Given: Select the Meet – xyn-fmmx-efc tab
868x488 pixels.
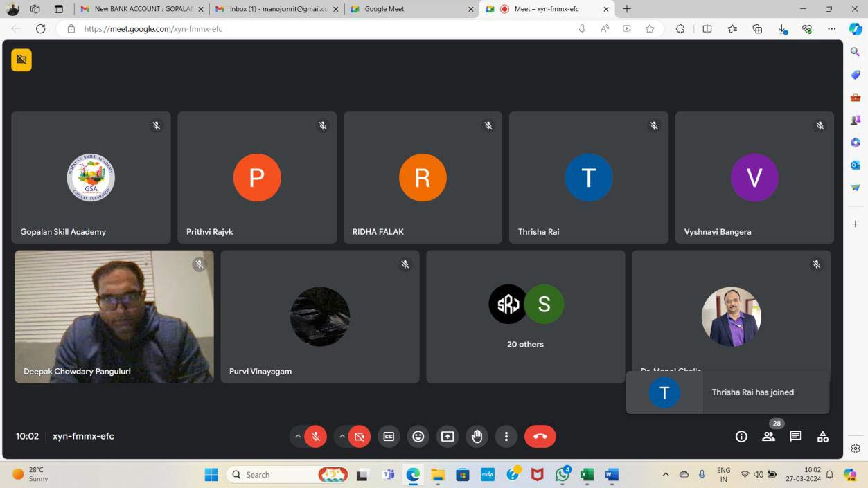Looking at the screenshot, I should pos(547,9).
